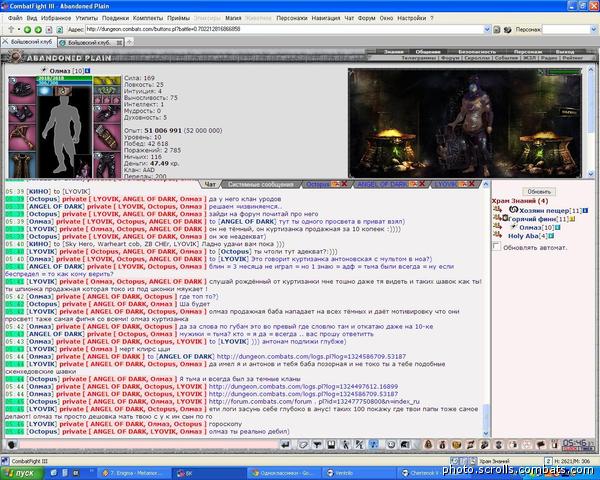
Task: Click the helmet equipment slot
Action: 22,90
